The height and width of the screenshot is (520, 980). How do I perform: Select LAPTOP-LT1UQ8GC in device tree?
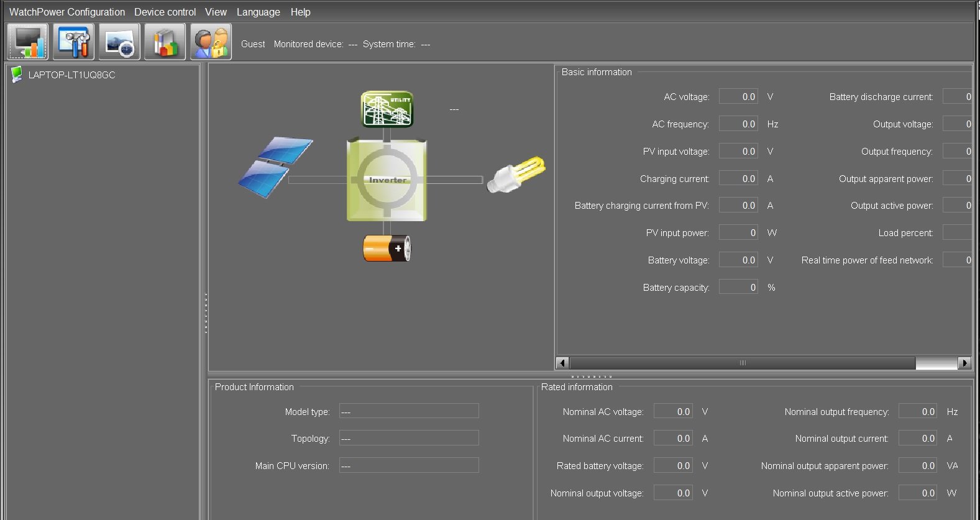[71, 75]
